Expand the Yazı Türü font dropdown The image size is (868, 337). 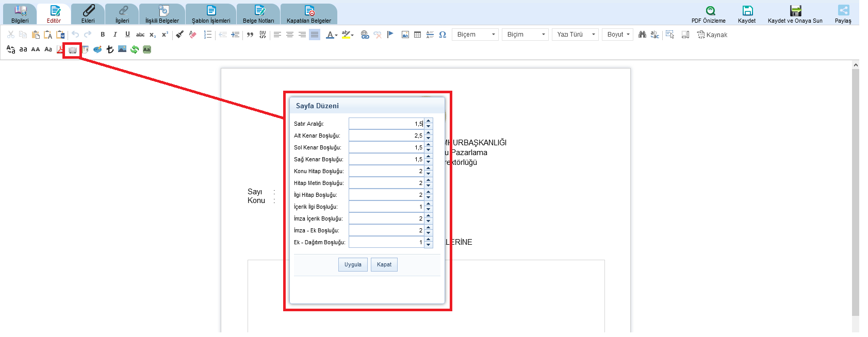pyautogui.click(x=575, y=35)
